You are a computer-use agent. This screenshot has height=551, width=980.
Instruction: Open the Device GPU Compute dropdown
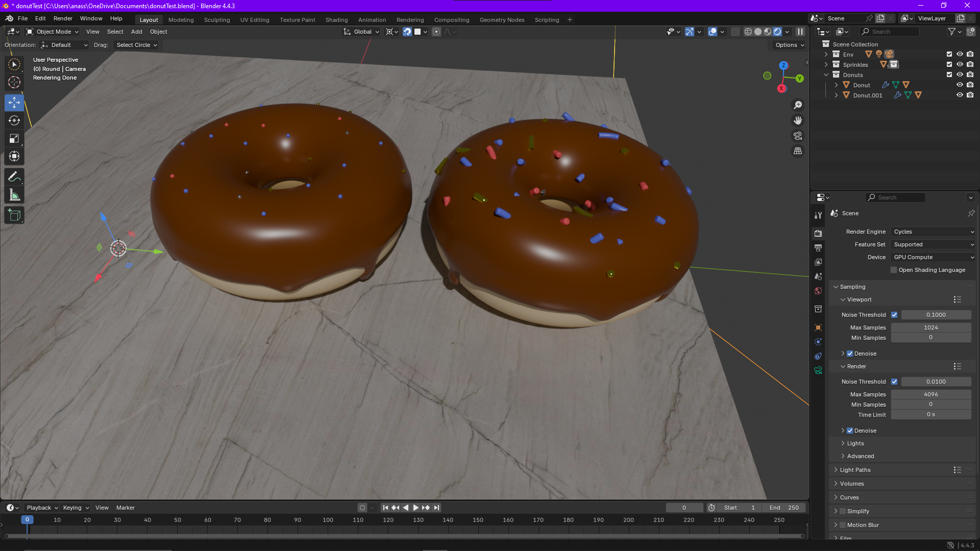(934, 257)
